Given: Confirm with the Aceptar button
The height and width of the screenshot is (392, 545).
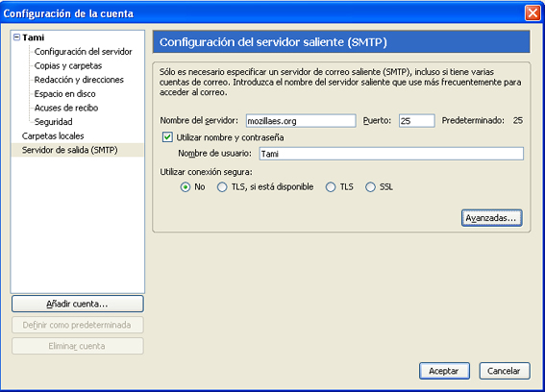Looking at the screenshot, I should 444,371.
